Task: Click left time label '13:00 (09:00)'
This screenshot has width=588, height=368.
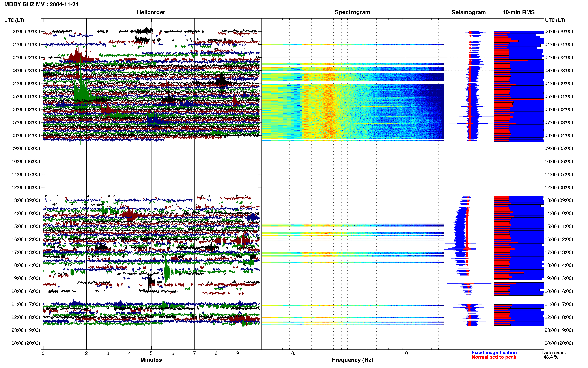Action: [26, 200]
